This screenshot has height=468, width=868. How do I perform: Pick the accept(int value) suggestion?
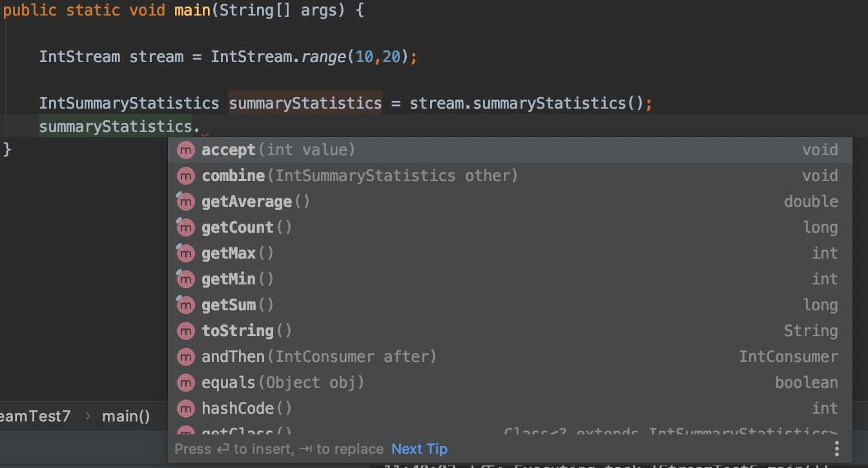point(278,150)
